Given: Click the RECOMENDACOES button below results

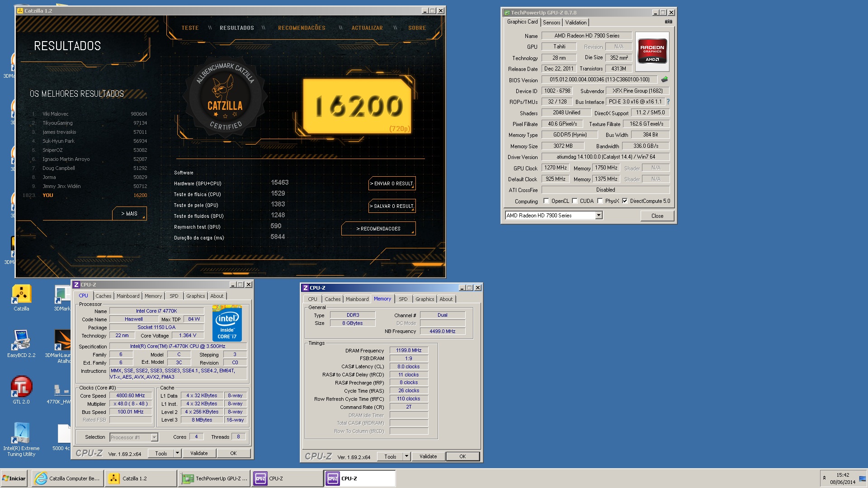Looking at the screenshot, I should (378, 229).
